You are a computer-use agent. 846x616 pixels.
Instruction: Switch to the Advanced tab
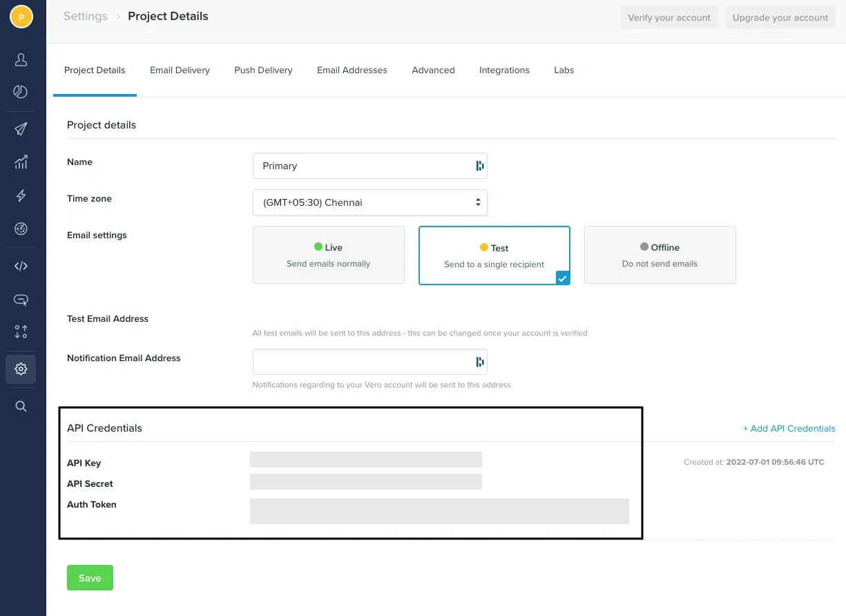433,70
